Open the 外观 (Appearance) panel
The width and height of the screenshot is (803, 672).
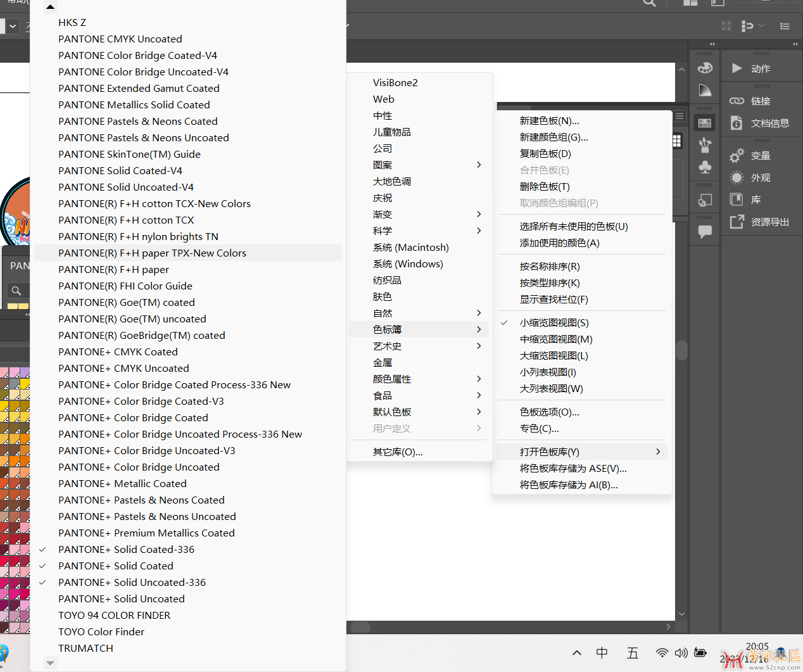tap(760, 177)
